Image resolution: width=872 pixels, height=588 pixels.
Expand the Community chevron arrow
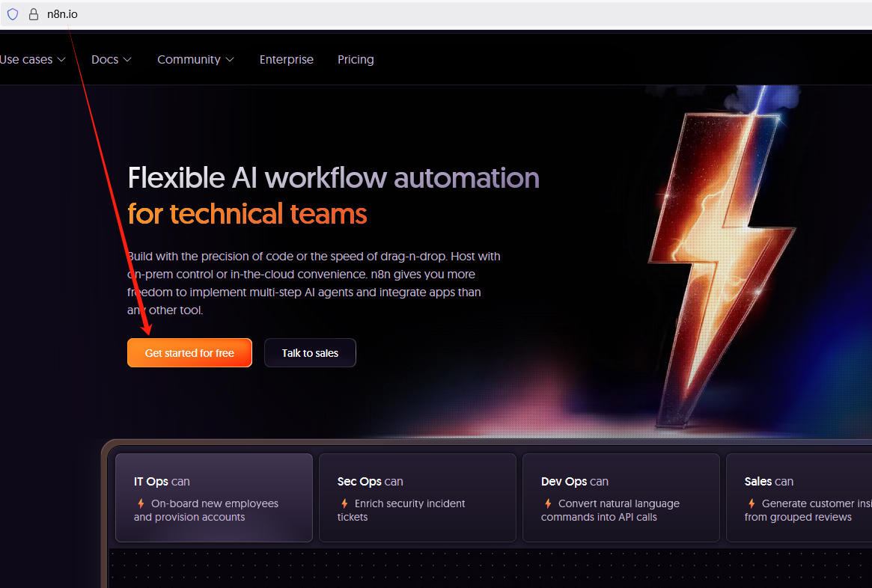(x=230, y=59)
